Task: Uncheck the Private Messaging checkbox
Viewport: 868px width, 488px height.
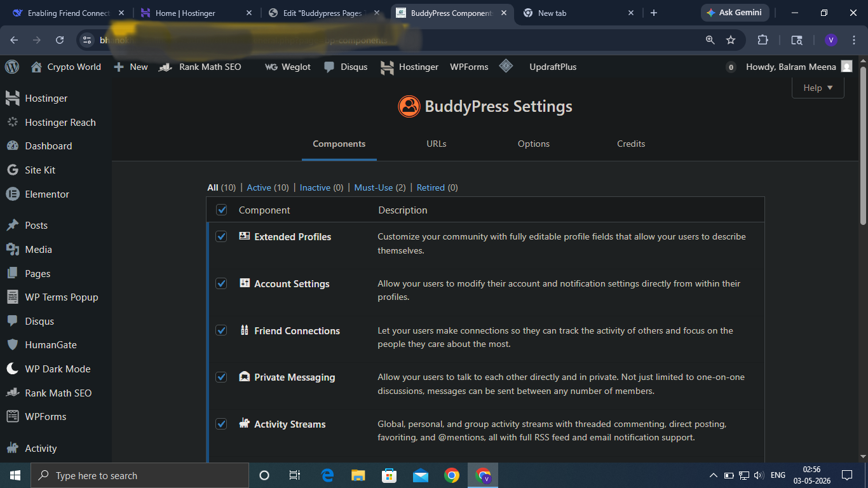Action: (221, 377)
